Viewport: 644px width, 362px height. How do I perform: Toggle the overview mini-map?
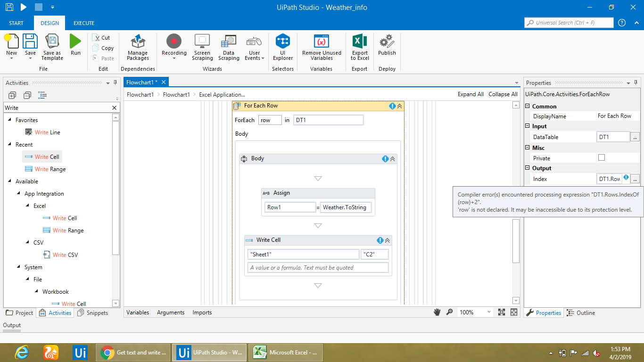click(514, 312)
